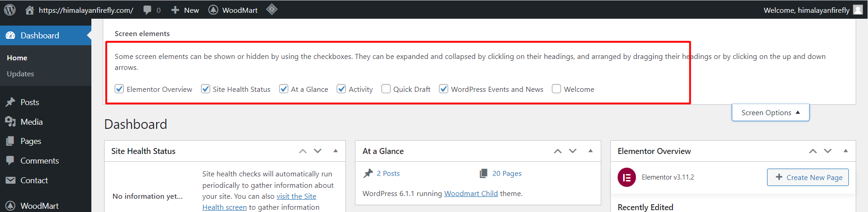Toggle Site Health Status panel triangle
This screenshot has height=212, width=868.
pyautogui.click(x=336, y=151)
